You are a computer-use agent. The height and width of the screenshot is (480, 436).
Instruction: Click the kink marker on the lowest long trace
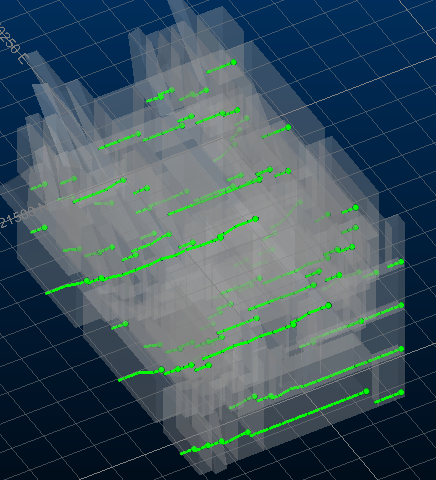coord(248,432)
